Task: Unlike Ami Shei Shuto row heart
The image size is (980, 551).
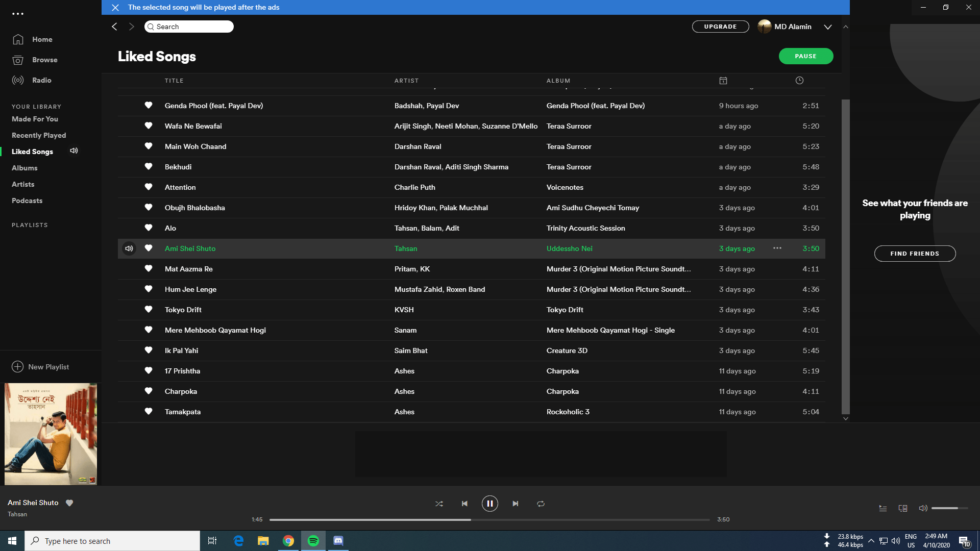Action: (x=149, y=248)
